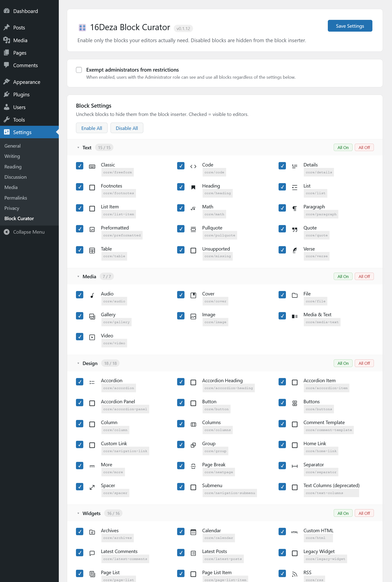The height and width of the screenshot is (582, 392).
Task: Collapse the Design category section
Action: pyautogui.click(x=78, y=363)
